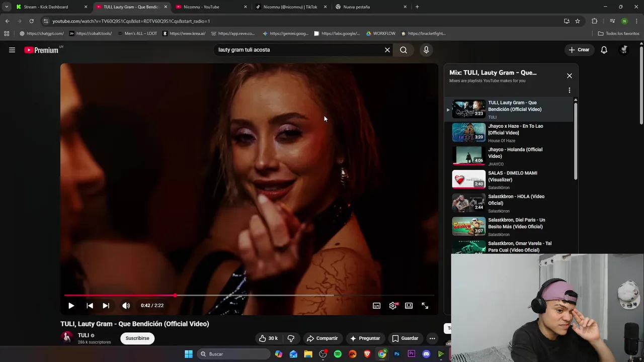Image resolution: width=644 pixels, height=362 pixels.
Task: Skip to previous video
Action: 90,305
